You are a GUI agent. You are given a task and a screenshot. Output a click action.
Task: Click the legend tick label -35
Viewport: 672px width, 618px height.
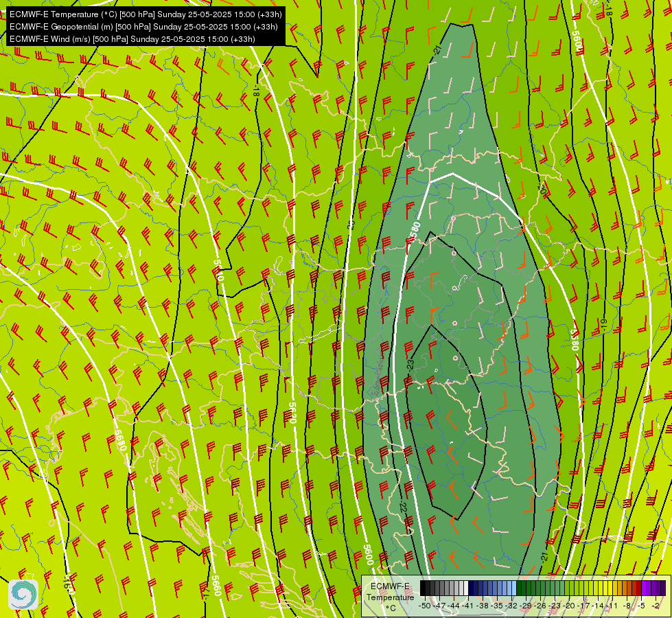point(497,606)
